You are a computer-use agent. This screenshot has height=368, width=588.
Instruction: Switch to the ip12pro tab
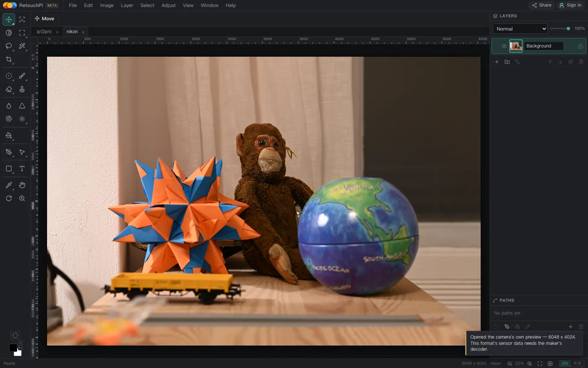click(44, 32)
